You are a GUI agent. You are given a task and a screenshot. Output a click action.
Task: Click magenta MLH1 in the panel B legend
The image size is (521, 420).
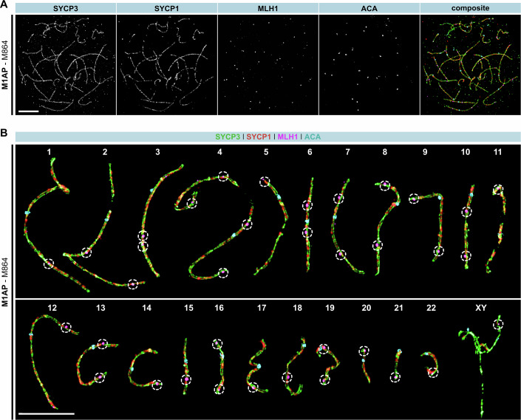coord(287,137)
